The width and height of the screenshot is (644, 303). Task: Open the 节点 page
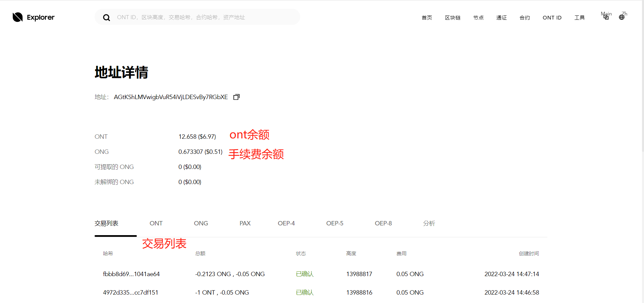[x=478, y=17]
